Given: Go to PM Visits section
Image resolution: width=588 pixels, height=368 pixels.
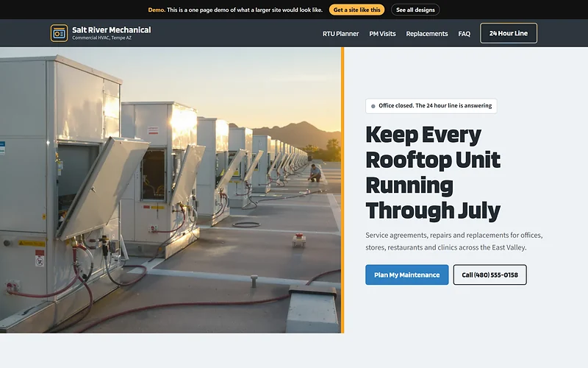Looking at the screenshot, I should (x=382, y=34).
